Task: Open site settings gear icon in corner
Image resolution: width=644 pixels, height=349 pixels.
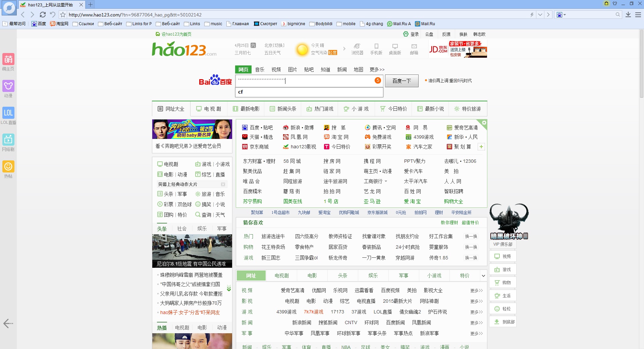Action: pyautogui.click(x=484, y=123)
